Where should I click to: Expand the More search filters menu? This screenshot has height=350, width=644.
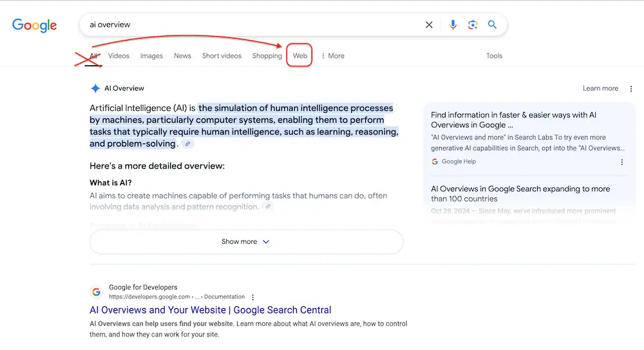(333, 56)
